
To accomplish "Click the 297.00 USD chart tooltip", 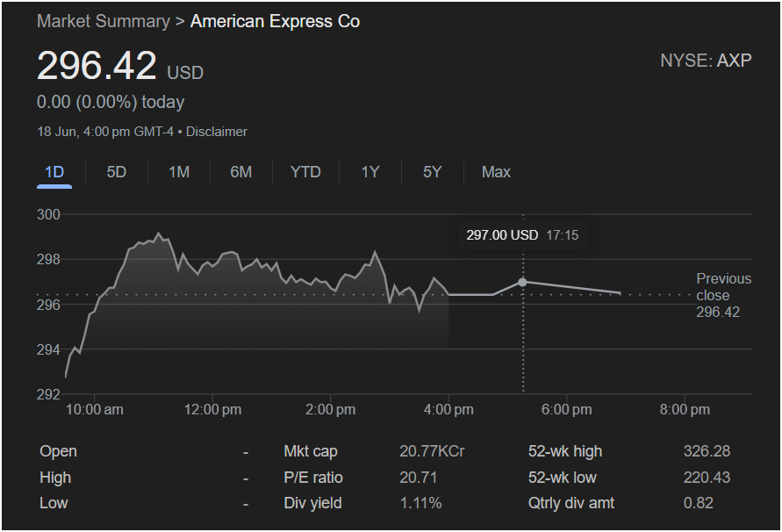I will click(x=522, y=235).
